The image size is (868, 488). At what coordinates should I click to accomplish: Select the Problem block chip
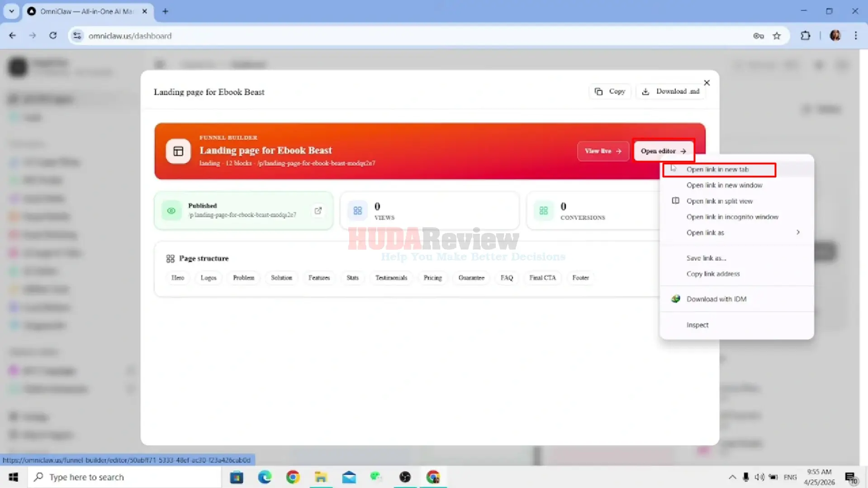click(243, 278)
